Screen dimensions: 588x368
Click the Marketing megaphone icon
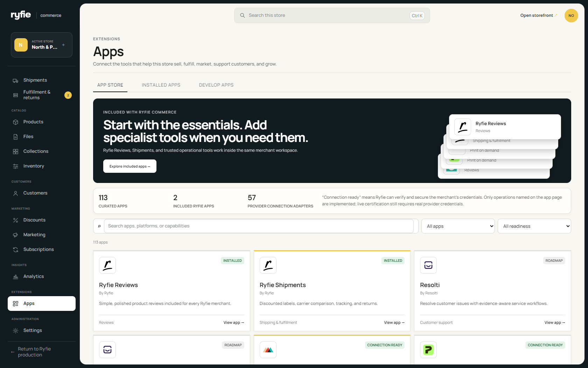(x=15, y=235)
